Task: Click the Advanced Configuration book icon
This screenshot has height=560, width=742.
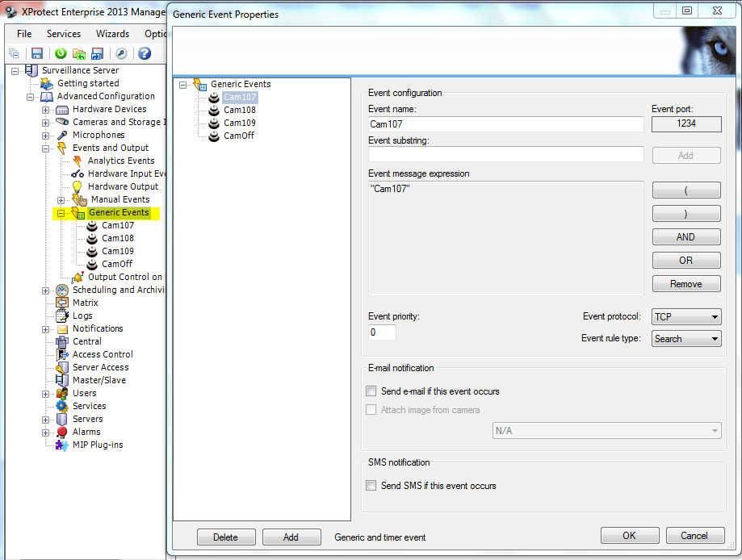Action: pos(47,97)
